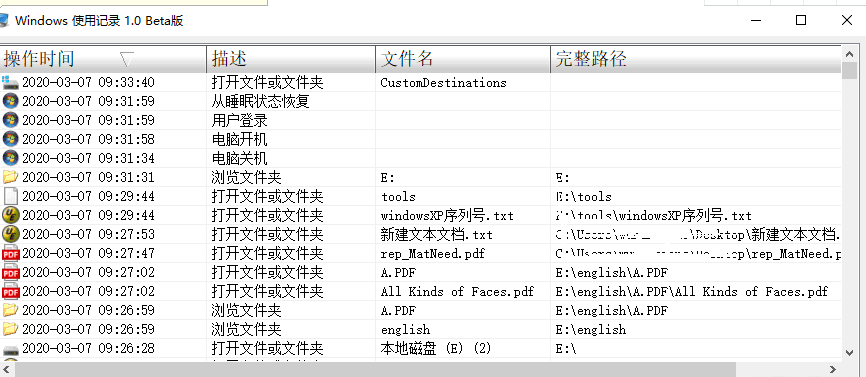Select the PDF icon for All Kinds of Faces.pdf
The image size is (866, 377).
[10, 291]
